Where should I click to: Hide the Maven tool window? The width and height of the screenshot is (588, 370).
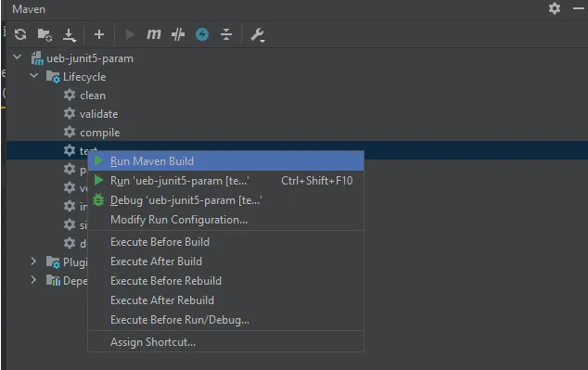(x=579, y=8)
